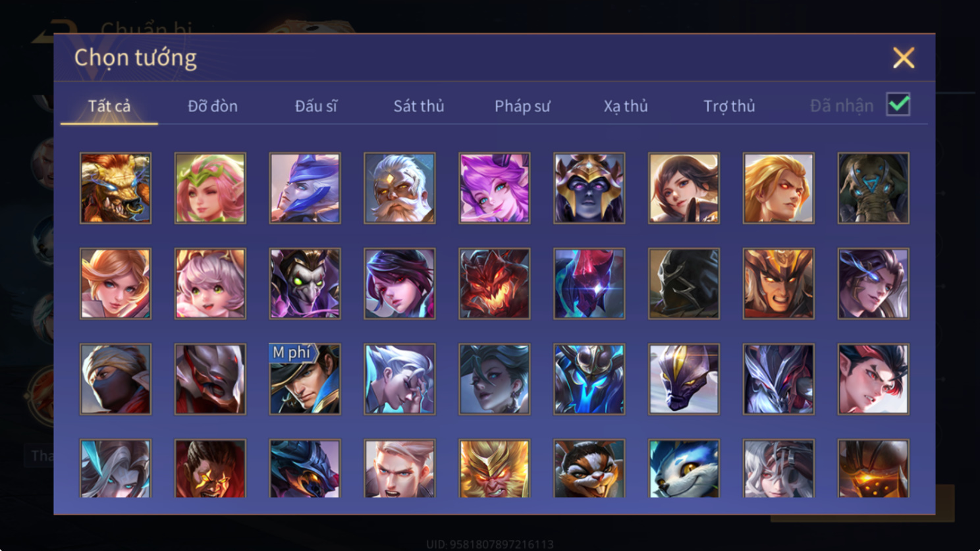Pick the golden monkey king hero

coord(494,468)
